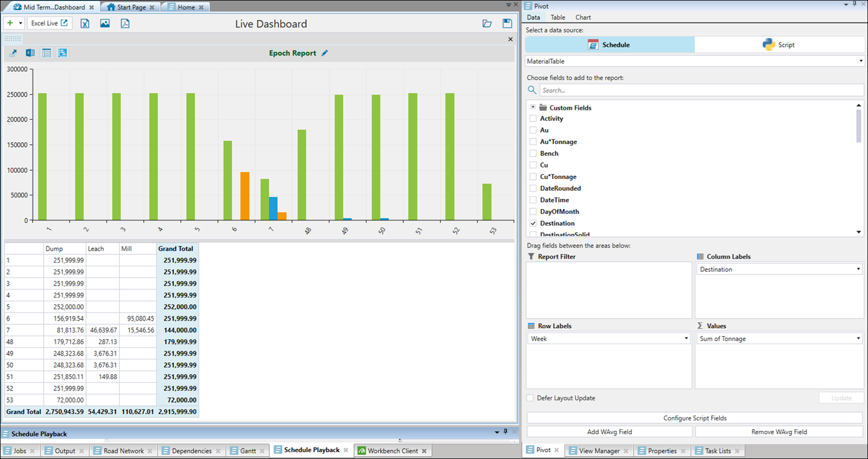This screenshot has height=459, width=868.
Task: Check the Activity field checkbox
Action: 533,118
